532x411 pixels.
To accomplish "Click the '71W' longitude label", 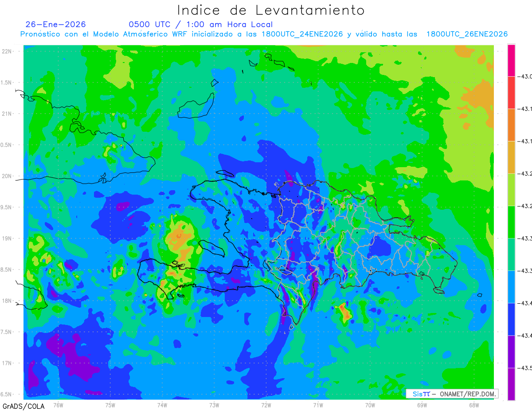I will click(x=318, y=405).
